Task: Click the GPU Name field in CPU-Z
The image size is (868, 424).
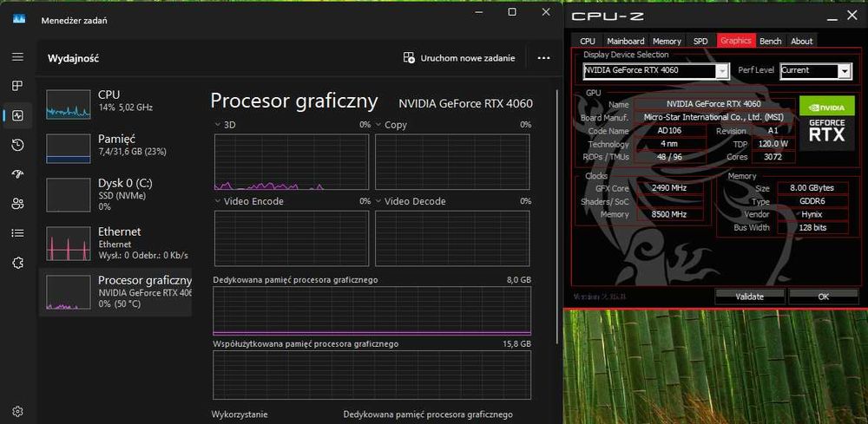Action: pos(714,104)
